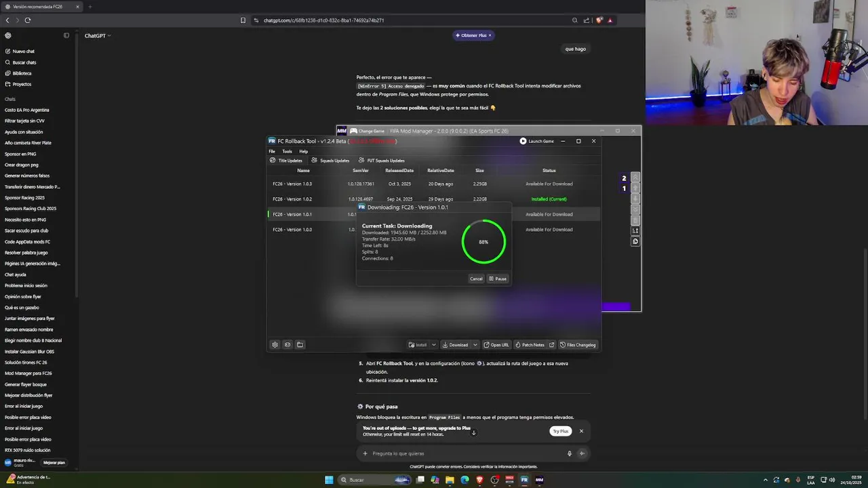Sort by the Status column header

coord(549,170)
